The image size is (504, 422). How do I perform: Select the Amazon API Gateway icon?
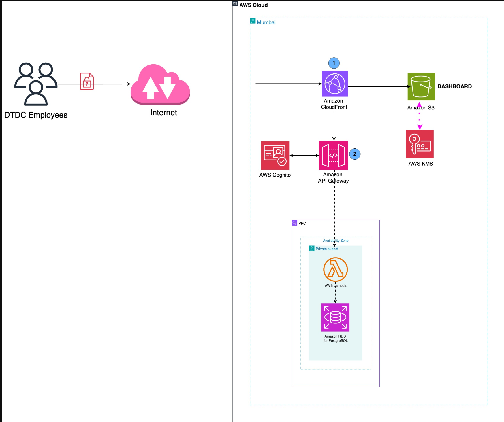(333, 155)
